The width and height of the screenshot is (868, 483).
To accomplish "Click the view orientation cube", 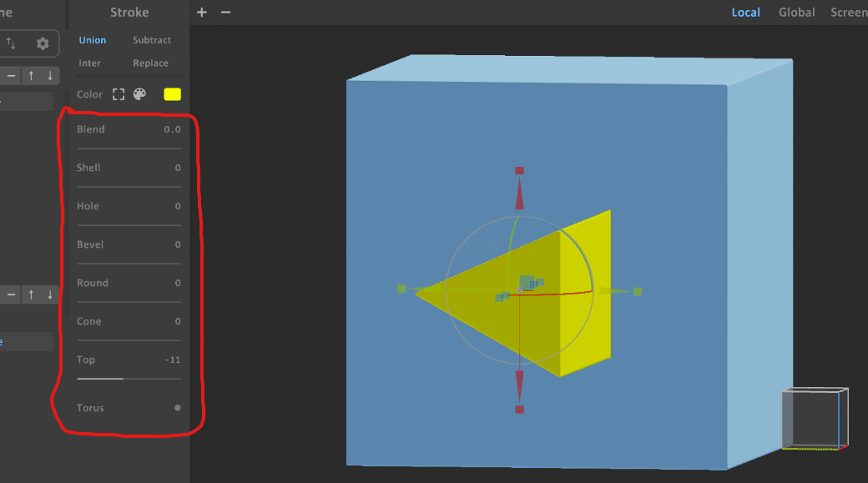I will (x=815, y=419).
